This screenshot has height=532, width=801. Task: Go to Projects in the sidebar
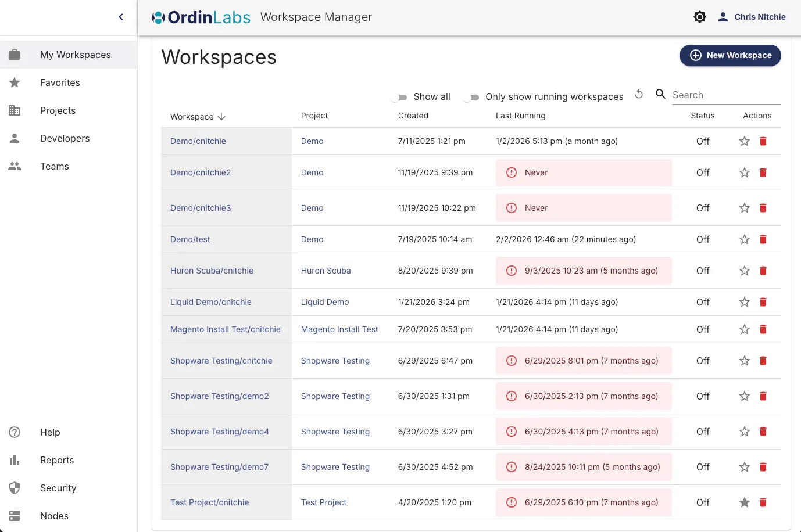tap(58, 110)
